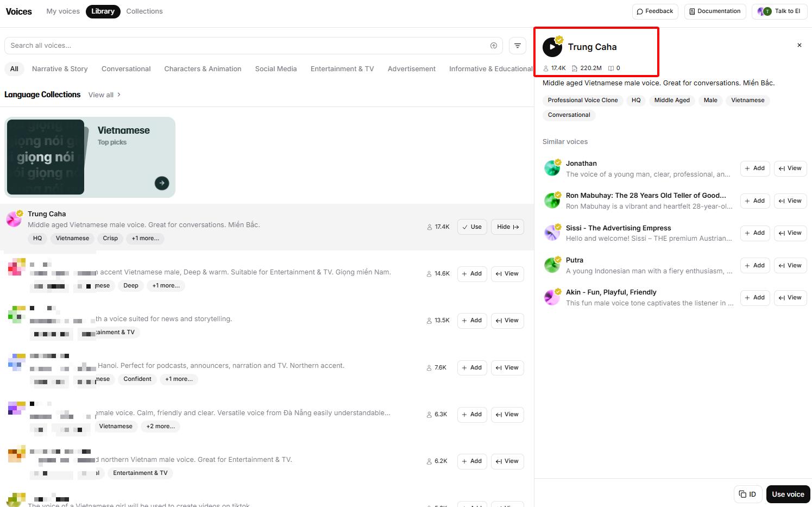View Jonathan voice details
This screenshot has width=812, height=507.
[x=790, y=168]
